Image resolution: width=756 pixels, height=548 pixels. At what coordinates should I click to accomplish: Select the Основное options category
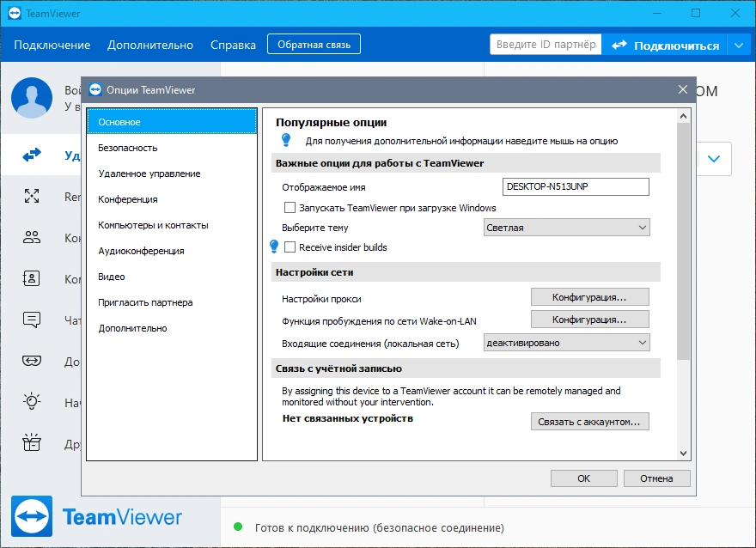click(172, 122)
